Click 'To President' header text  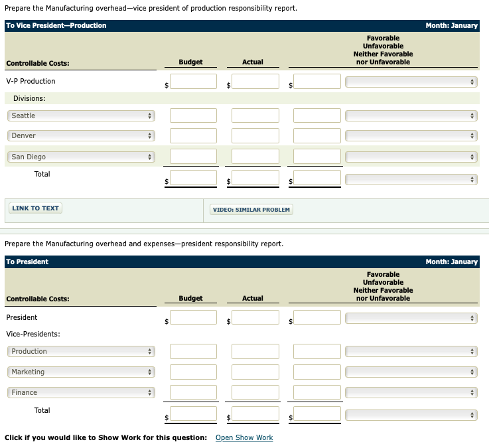(x=27, y=261)
